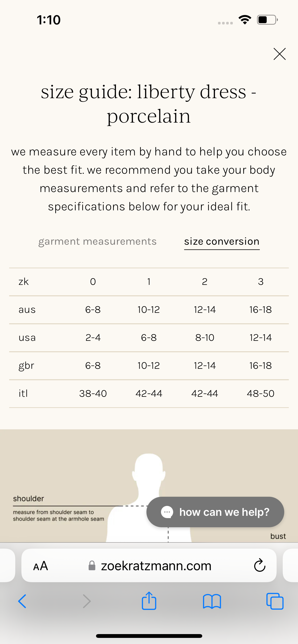298x644 pixels.
Task: Switch to the garment measurements tab
Action: 98,241
